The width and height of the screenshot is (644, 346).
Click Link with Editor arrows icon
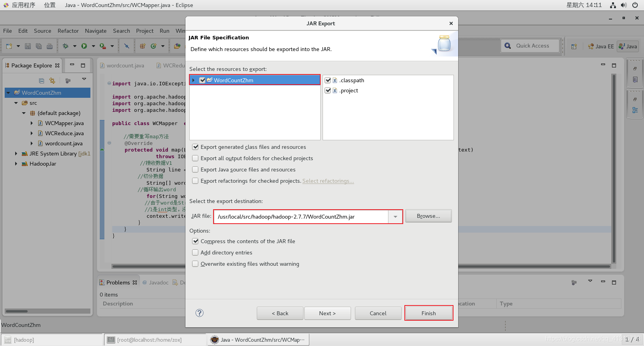(x=52, y=81)
